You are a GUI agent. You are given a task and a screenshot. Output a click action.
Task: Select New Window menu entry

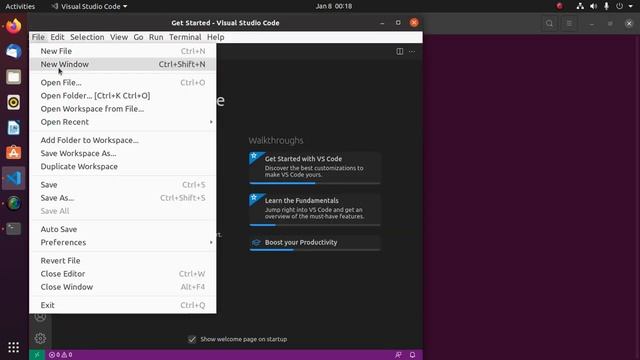click(x=122, y=64)
